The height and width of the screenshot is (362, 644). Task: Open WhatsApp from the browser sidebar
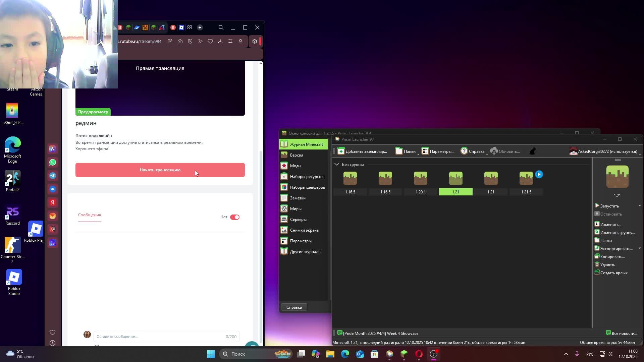pos(53,162)
